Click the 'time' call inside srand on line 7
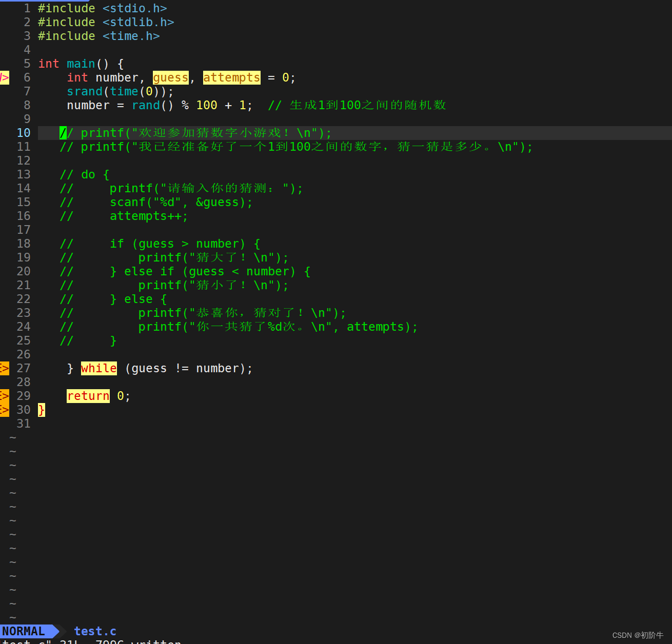The image size is (672, 644). click(124, 92)
